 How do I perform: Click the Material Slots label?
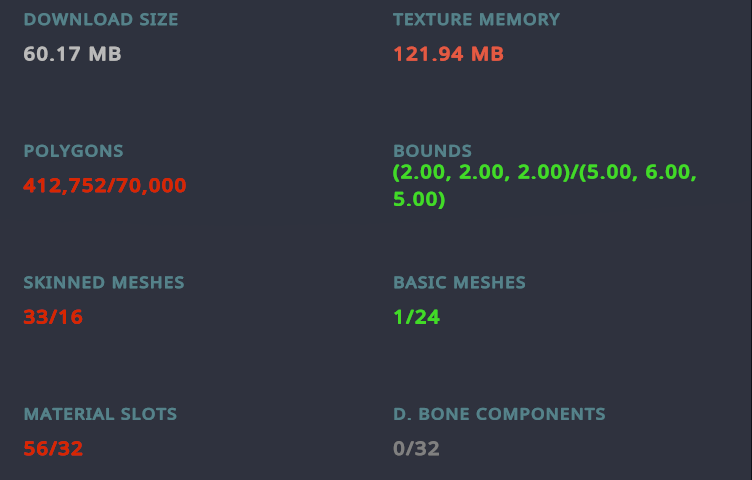pos(100,414)
